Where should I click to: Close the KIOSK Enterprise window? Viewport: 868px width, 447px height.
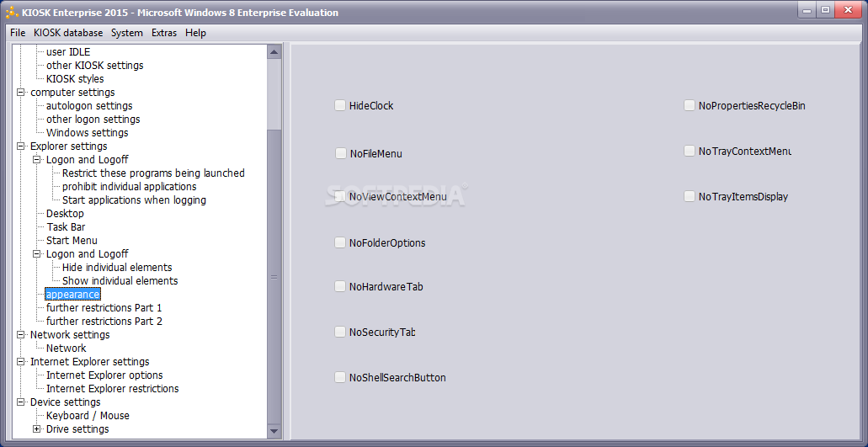[849, 10]
